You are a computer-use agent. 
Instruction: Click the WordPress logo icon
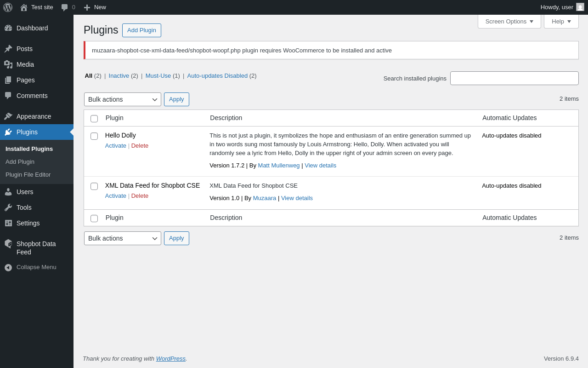[8, 7]
